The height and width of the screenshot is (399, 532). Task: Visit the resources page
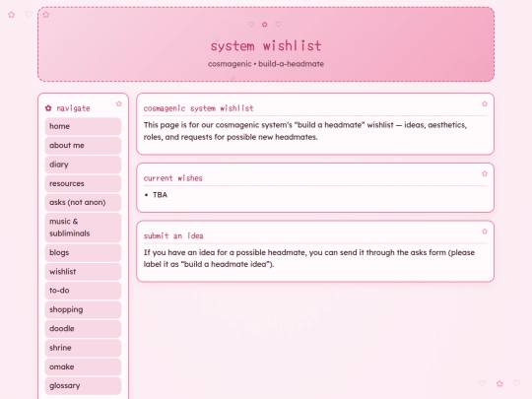coord(83,183)
